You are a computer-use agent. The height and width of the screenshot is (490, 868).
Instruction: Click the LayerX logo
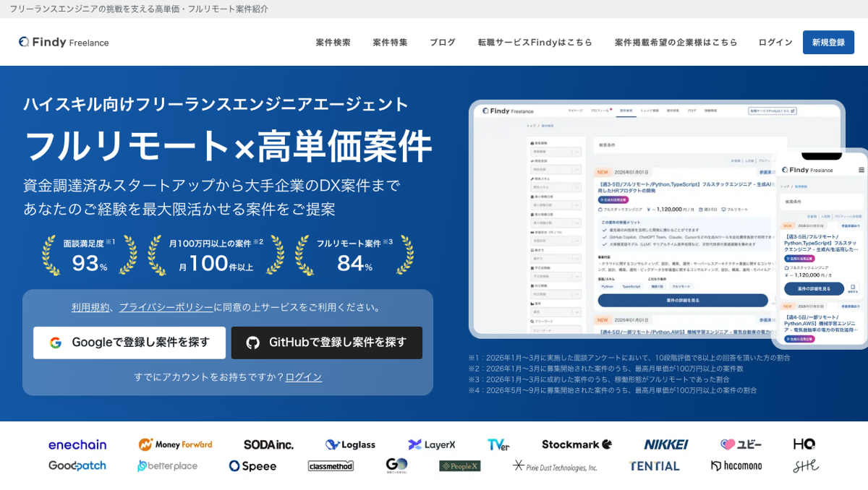432,444
